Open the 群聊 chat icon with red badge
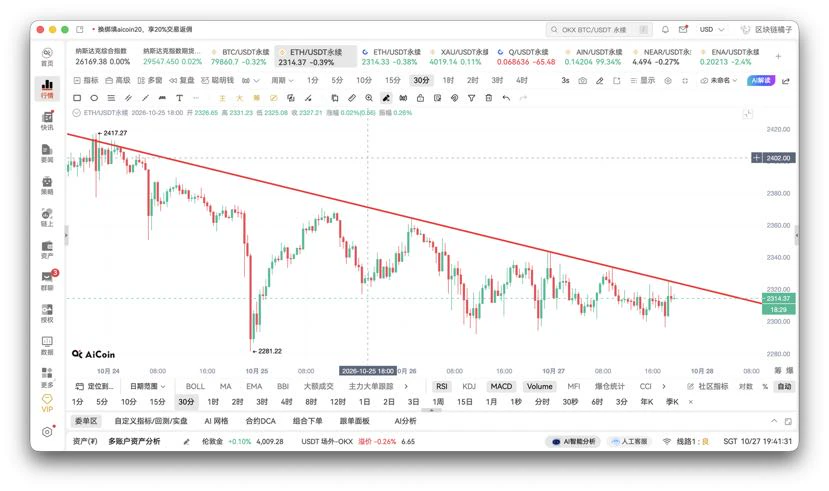This screenshot has width=829, height=491. click(47, 281)
